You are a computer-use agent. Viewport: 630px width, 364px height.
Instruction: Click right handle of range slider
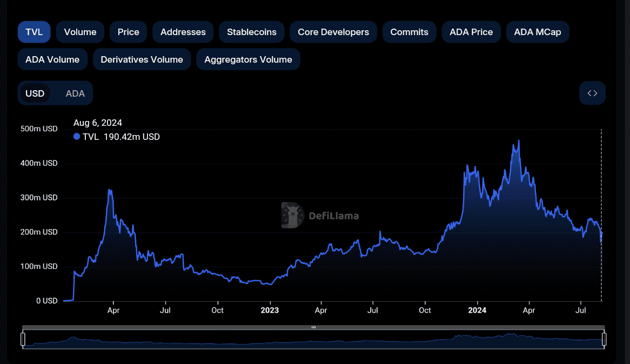(x=604, y=339)
